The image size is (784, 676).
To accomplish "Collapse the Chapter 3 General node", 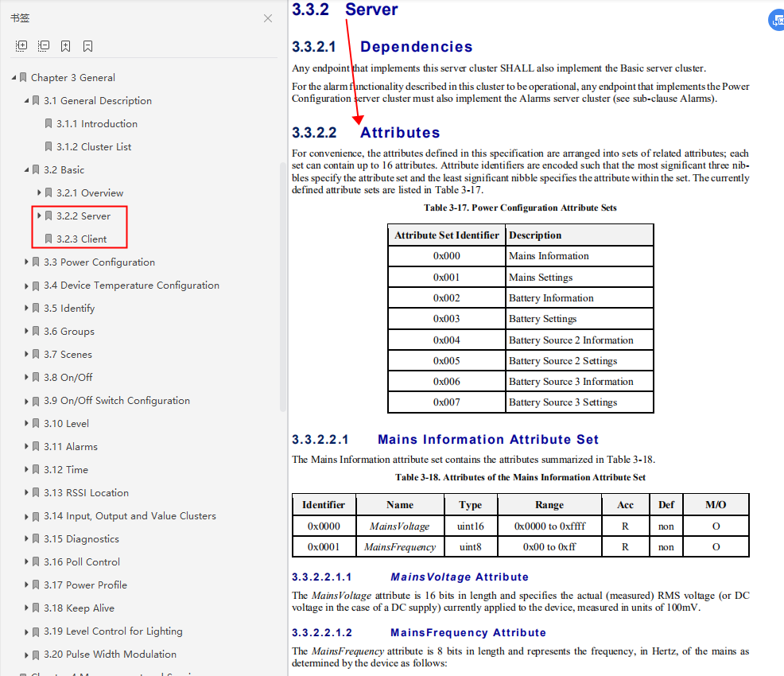I will (x=14, y=77).
